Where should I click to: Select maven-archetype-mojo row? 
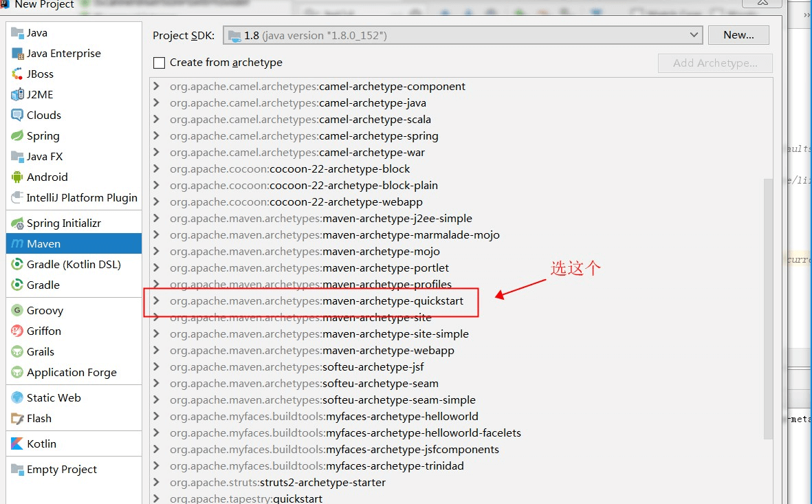458,252
